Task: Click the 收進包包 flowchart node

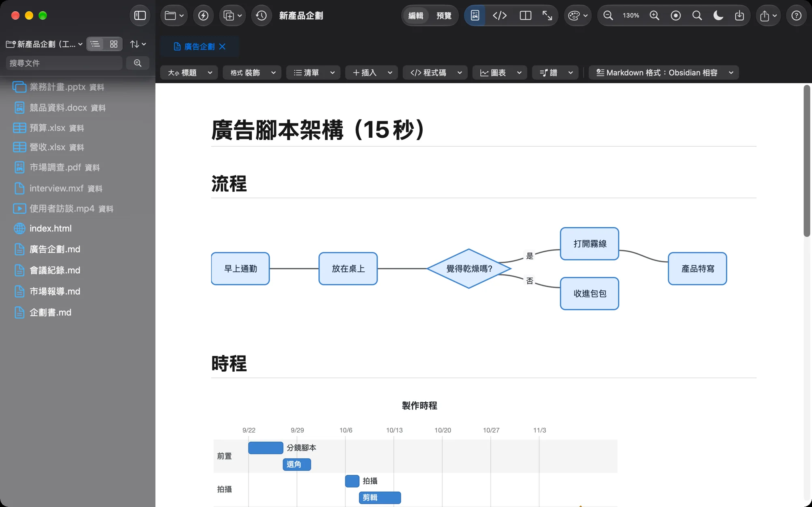Action: tap(590, 293)
